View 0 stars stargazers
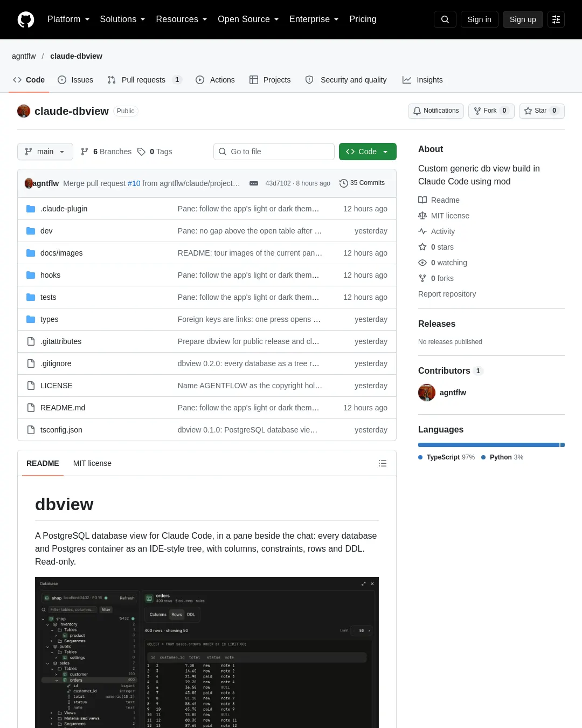The height and width of the screenshot is (728, 582). (436, 247)
